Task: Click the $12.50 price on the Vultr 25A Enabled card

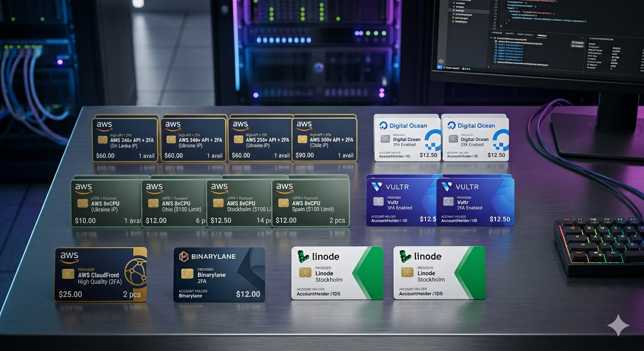Action: 500,219
